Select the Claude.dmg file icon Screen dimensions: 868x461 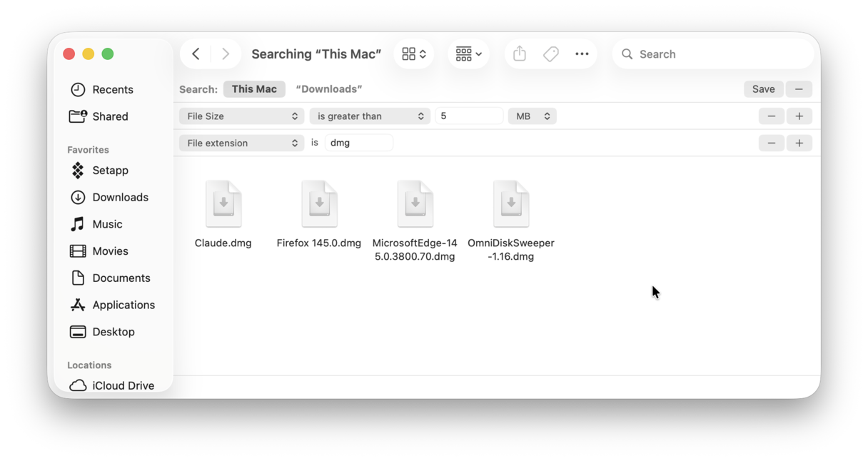pos(223,203)
